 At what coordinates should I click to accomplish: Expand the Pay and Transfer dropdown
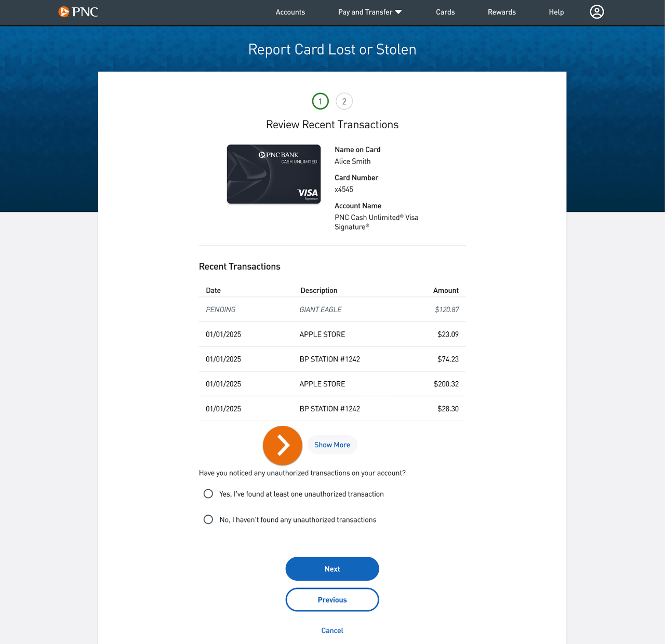pyautogui.click(x=370, y=12)
